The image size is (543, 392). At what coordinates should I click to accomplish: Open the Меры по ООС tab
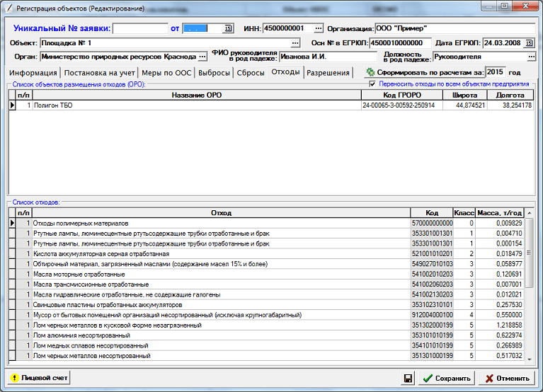166,73
